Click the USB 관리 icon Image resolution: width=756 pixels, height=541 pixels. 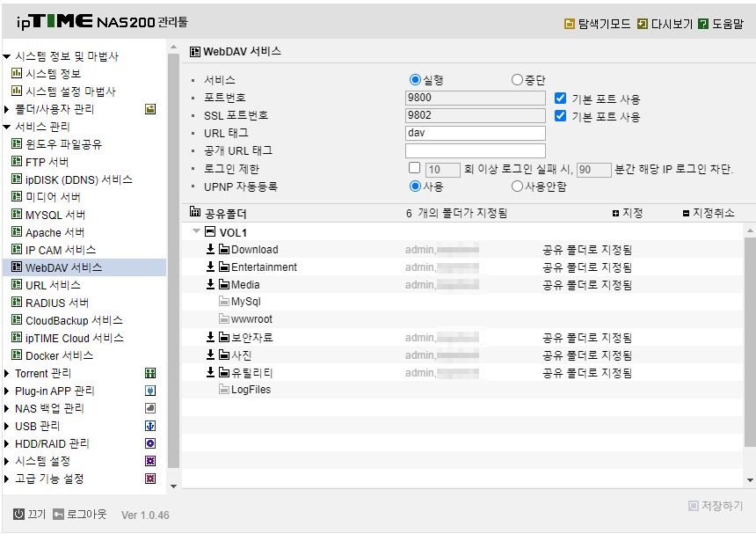coord(150,426)
